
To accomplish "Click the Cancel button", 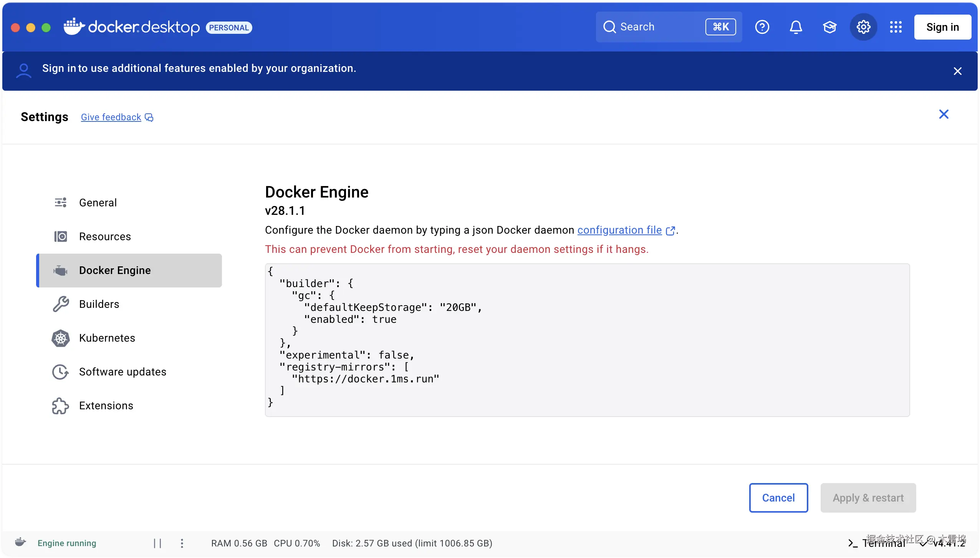I will [778, 498].
